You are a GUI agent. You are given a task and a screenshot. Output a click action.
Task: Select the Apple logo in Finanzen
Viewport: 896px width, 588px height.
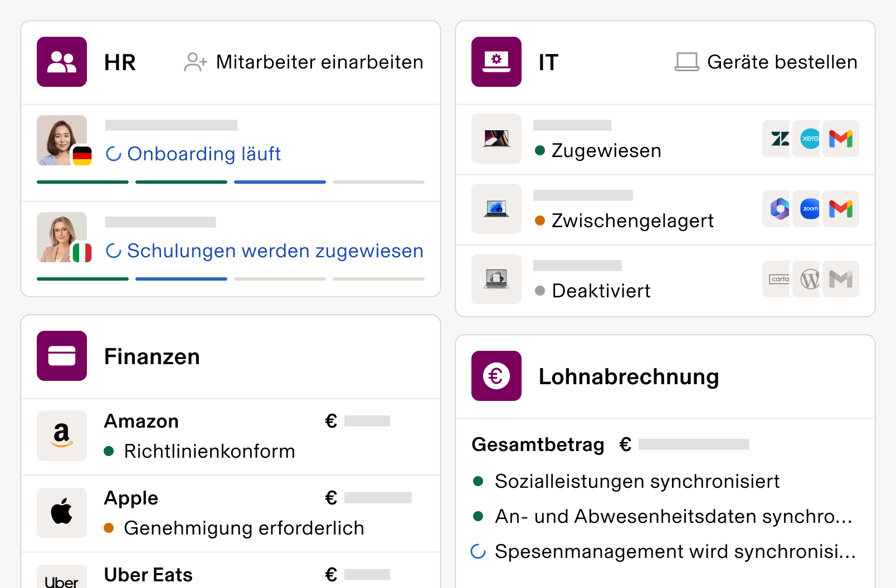(61, 512)
